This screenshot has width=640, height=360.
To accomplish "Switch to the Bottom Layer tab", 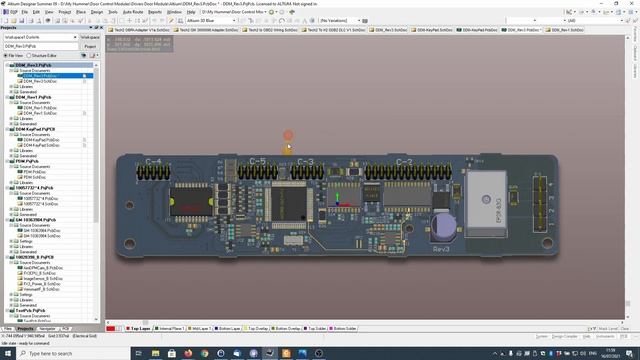I will [227, 329].
